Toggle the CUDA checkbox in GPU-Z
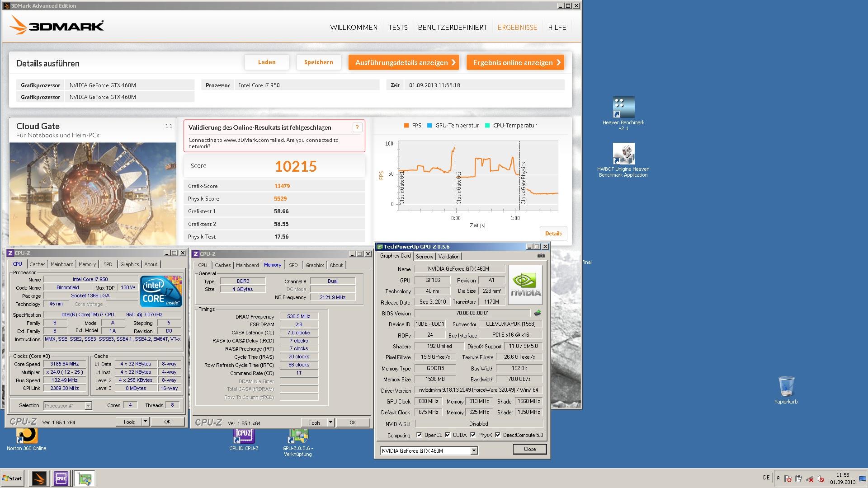This screenshot has width=868, height=488. (x=448, y=435)
